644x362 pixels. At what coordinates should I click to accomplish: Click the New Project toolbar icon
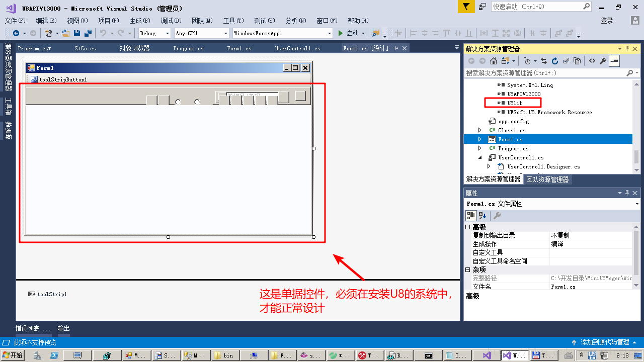[x=49, y=33]
